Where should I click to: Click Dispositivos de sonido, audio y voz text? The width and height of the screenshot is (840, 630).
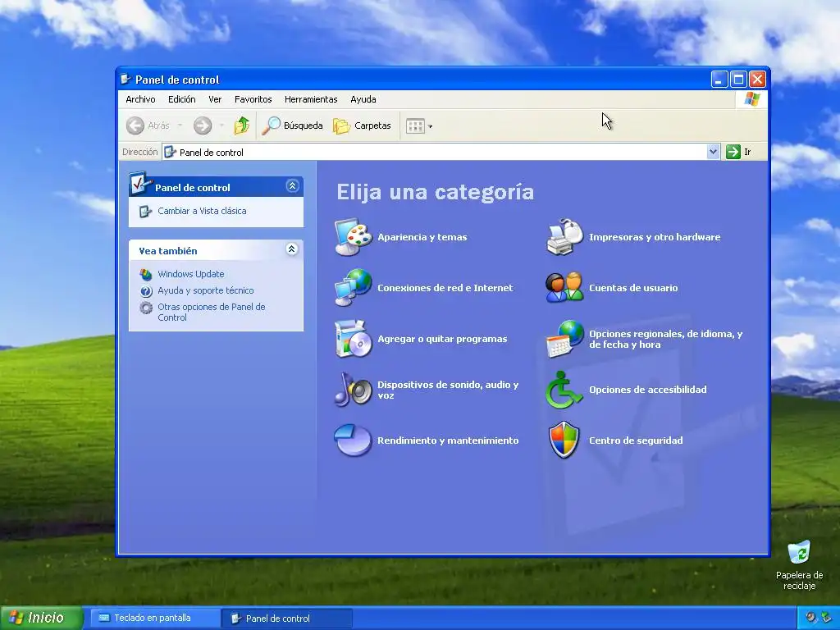448,390
